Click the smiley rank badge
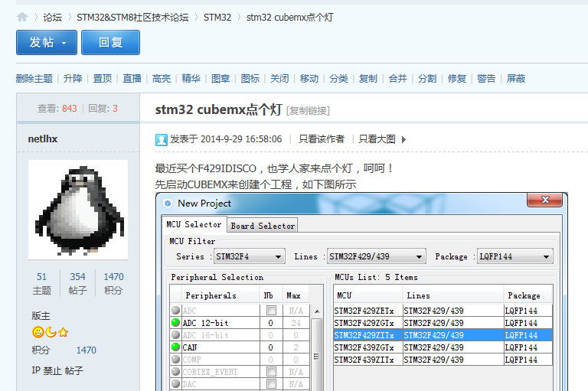 (x=38, y=332)
